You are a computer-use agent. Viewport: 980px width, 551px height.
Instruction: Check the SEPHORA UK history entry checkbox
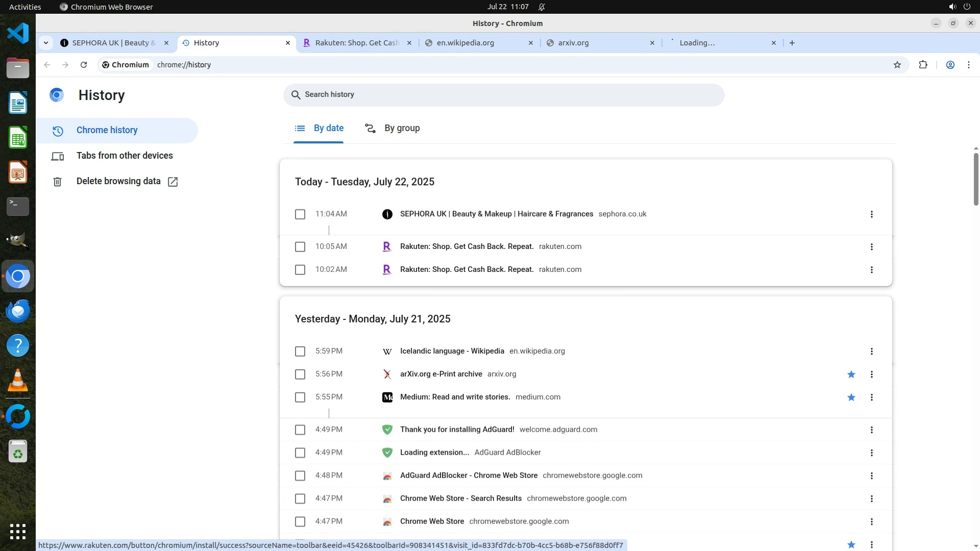(300, 214)
